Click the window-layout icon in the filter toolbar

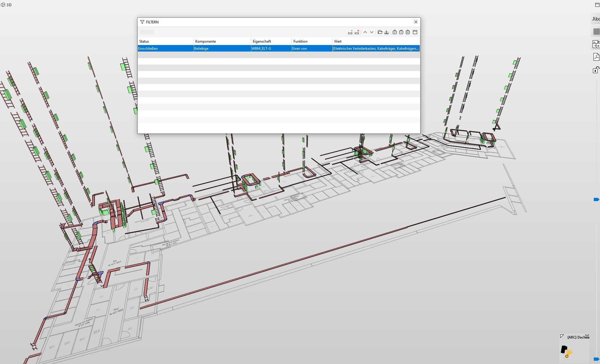(x=415, y=32)
